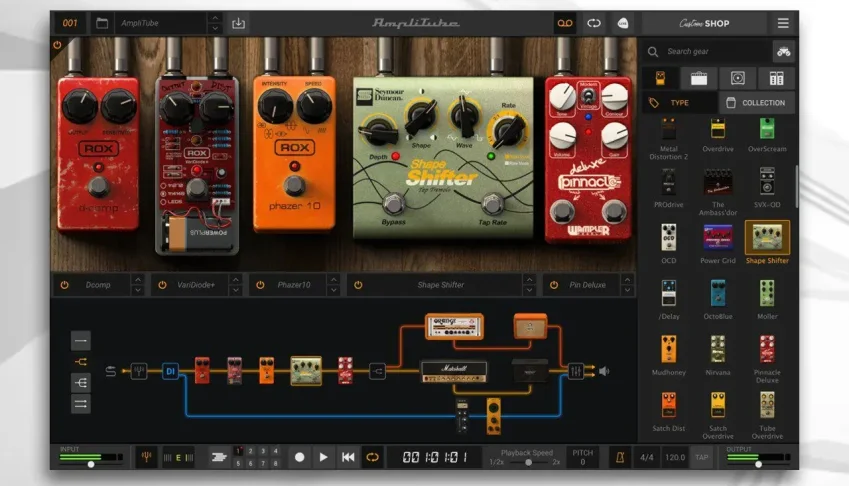This screenshot has width=849, height=486.
Task: Click the TAP tempo button
Action: (702, 457)
